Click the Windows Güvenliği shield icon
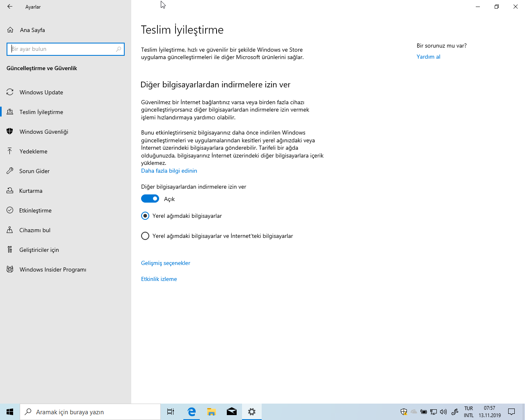525x420 pixels. [x=10, y=132]
